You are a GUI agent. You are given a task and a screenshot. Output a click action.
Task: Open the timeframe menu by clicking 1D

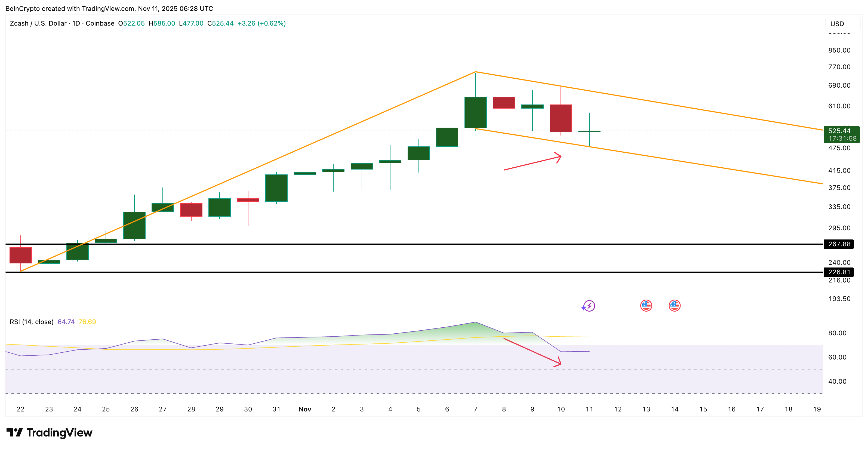(x=76, y=24)
